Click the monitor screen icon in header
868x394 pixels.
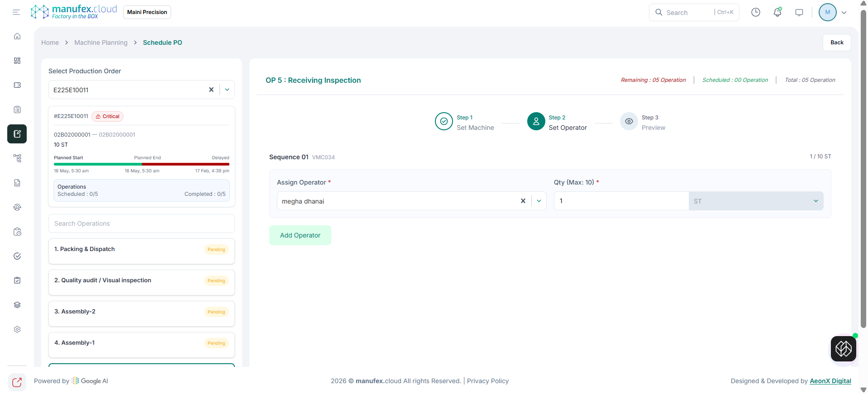(799, 12)
